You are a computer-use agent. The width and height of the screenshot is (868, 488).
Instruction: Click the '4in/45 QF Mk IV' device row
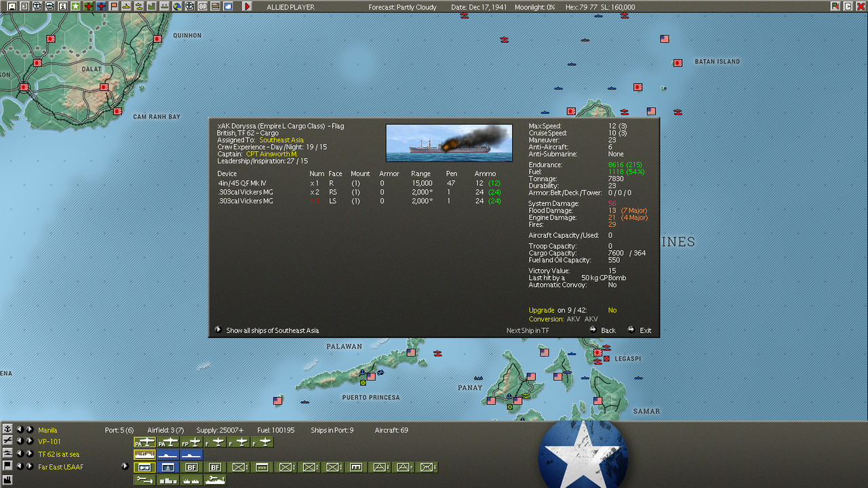tap(359, 183)
